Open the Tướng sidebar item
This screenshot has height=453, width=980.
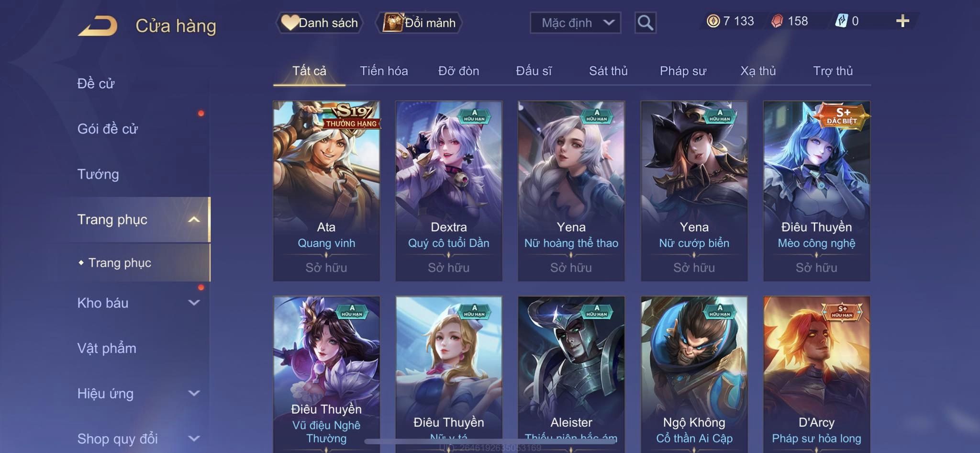[98, 174]
